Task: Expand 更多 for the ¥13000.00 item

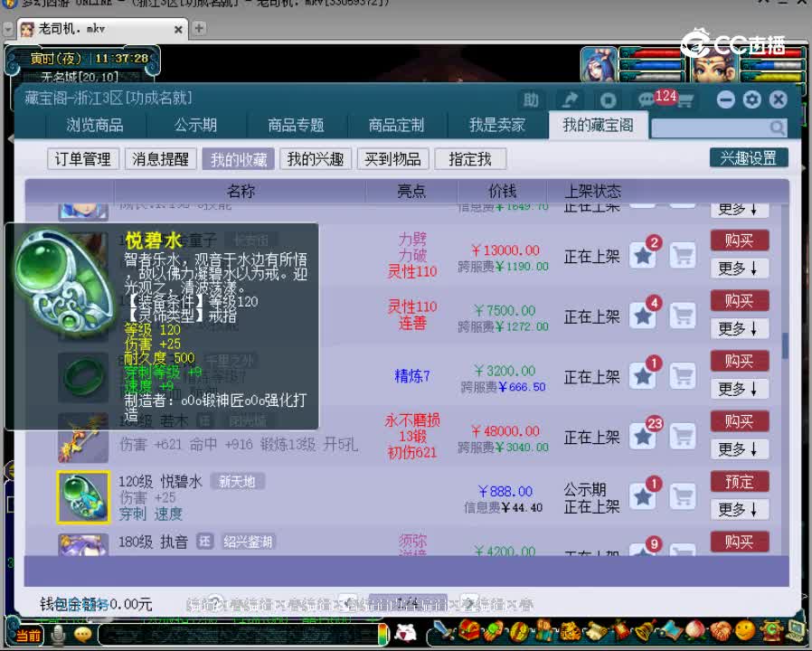Action: click(x=739, y=269)
